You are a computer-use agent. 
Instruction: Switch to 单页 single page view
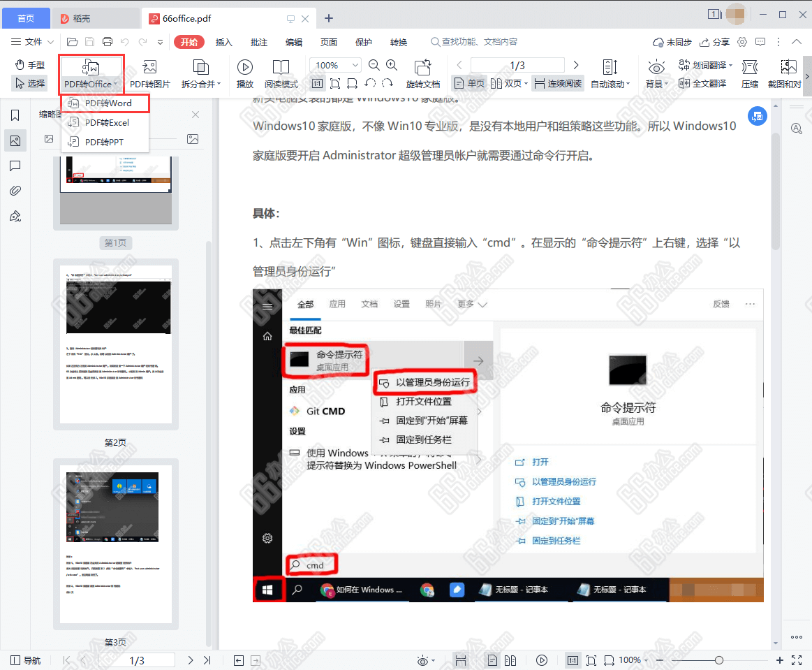(469, 83)
